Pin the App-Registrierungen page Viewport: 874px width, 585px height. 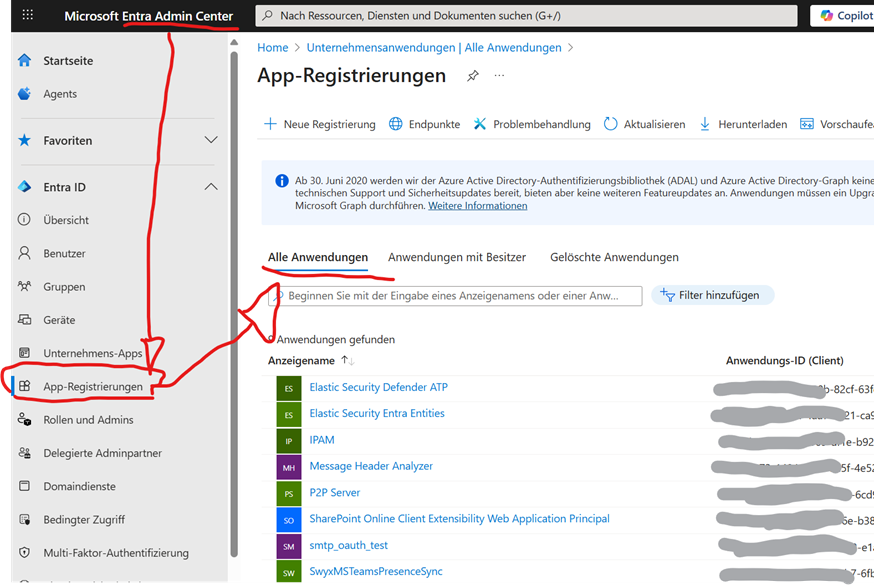[x=473, y=76]
